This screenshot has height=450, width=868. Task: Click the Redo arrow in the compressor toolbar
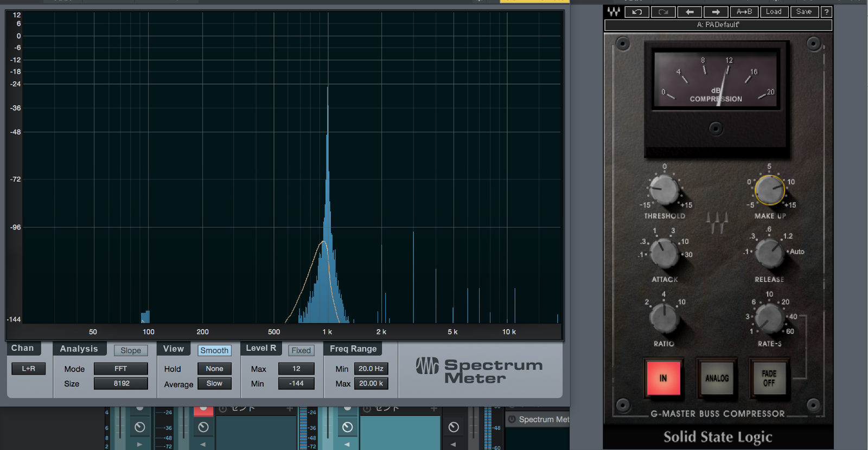pyautogui.click(x=663, y=12)
